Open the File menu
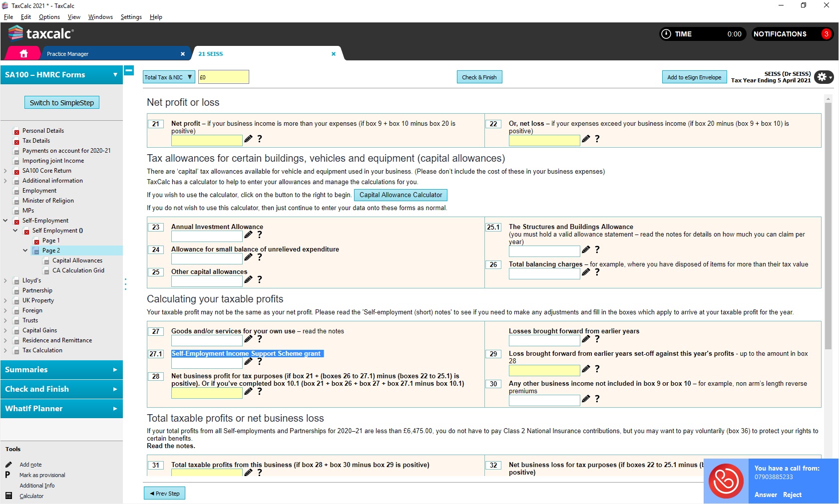The height and width of the screenshot is (504, 839). 8,17
